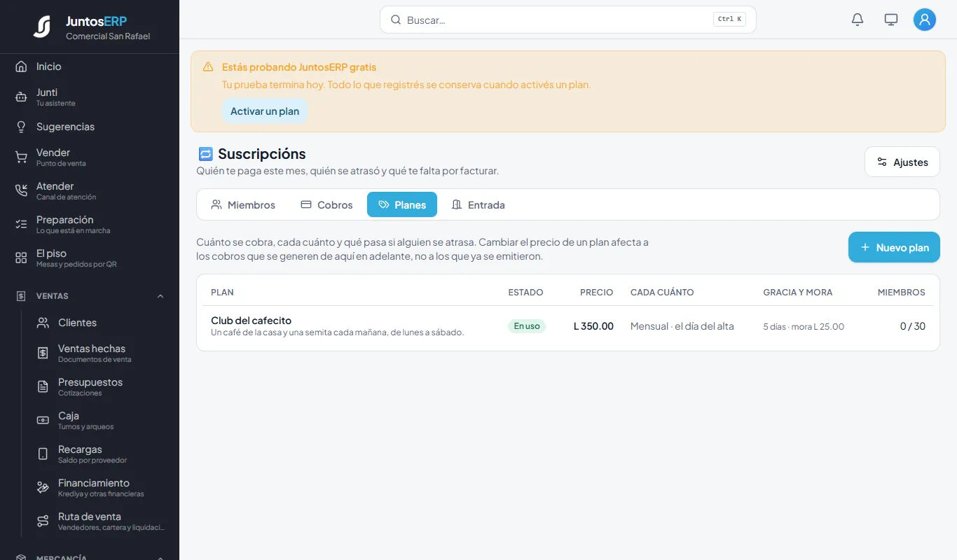The width and height of the screenshot is (957, 560).
Task: Click the JuntosERP logo icon
Action: point(42,27)
